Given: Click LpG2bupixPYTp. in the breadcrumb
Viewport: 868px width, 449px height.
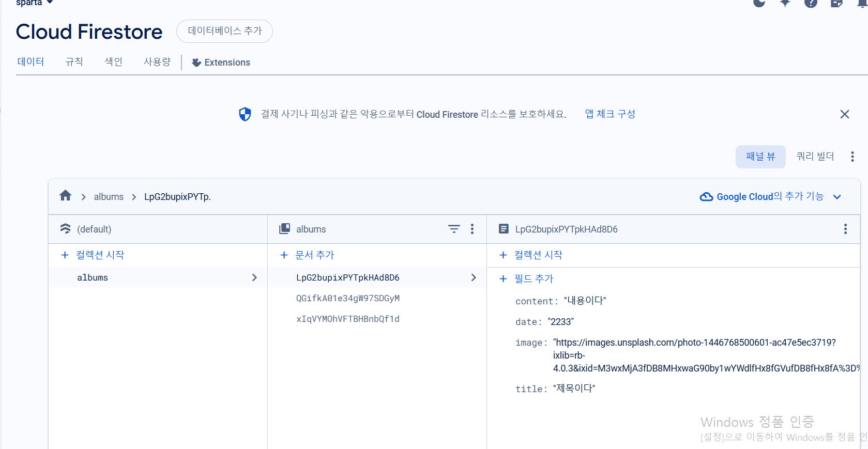Looking at the screenshot, I should tap(178, 197).
